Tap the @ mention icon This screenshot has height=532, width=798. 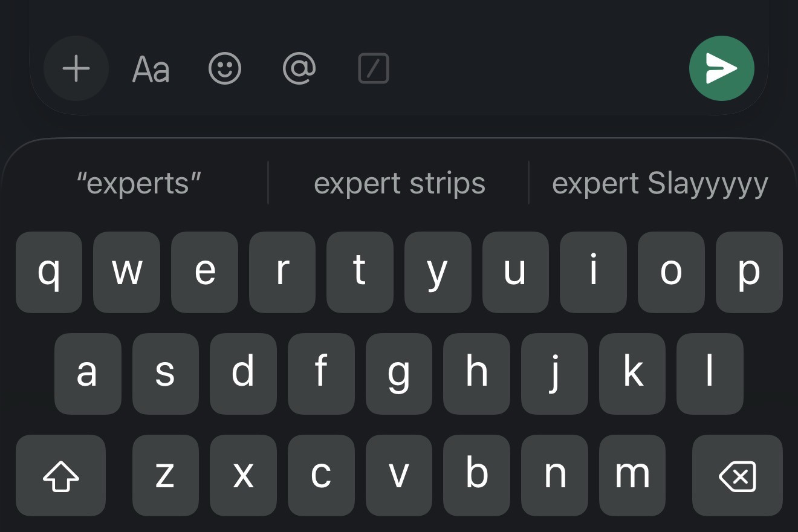tap(299, 69)
